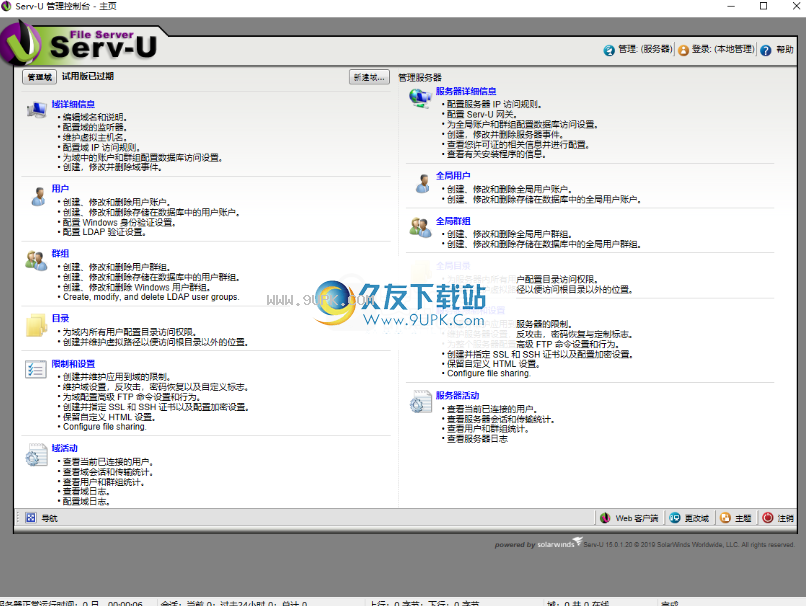Click the 管理域 button
Image resolution: width=806 pixels, height=606 pixels.
pos(40,77)
